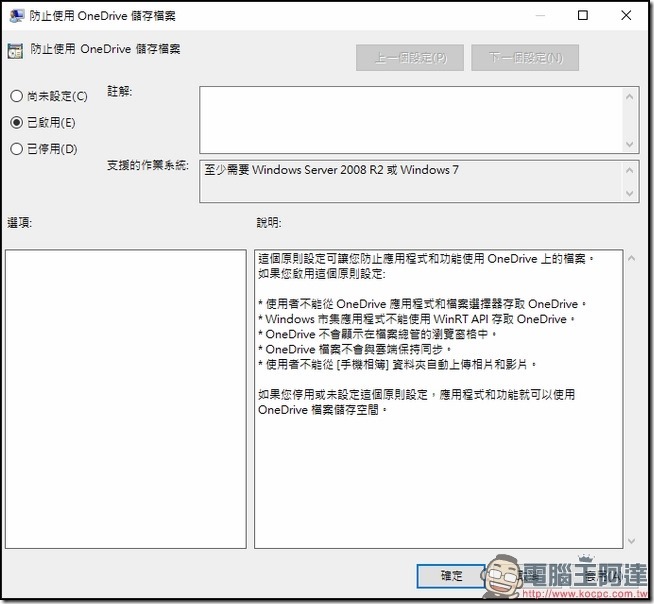Click the '支援的作業系統:' label
Image resolution: width=654 pixels, height=604 pixels.
(x=148, y=165)
